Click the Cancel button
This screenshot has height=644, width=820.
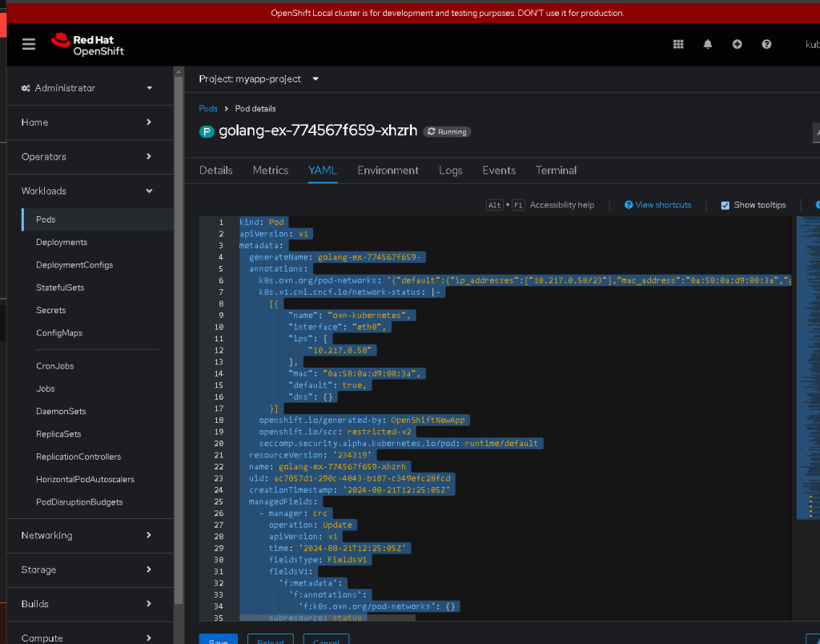(x=327, y=640)
